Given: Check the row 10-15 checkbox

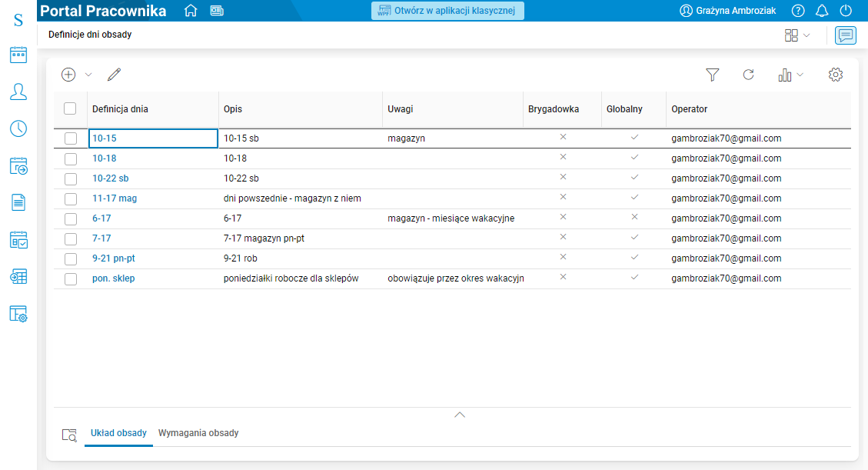Looking at the screenshot, I should (70, 138).
